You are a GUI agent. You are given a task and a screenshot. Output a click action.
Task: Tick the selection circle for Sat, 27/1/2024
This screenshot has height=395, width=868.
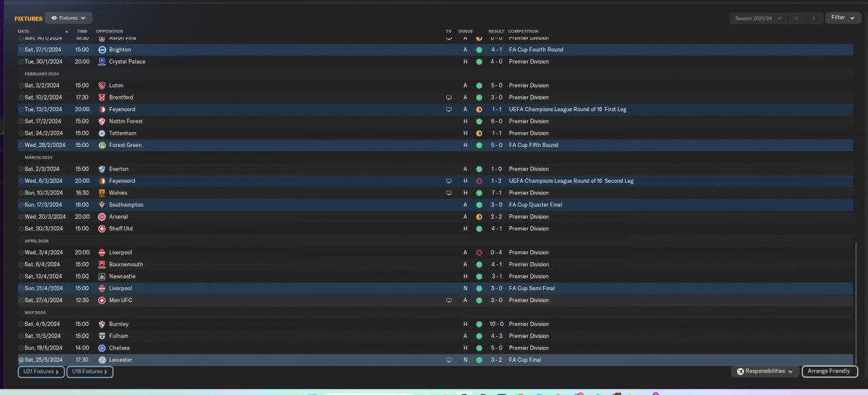tap(21, 49)
